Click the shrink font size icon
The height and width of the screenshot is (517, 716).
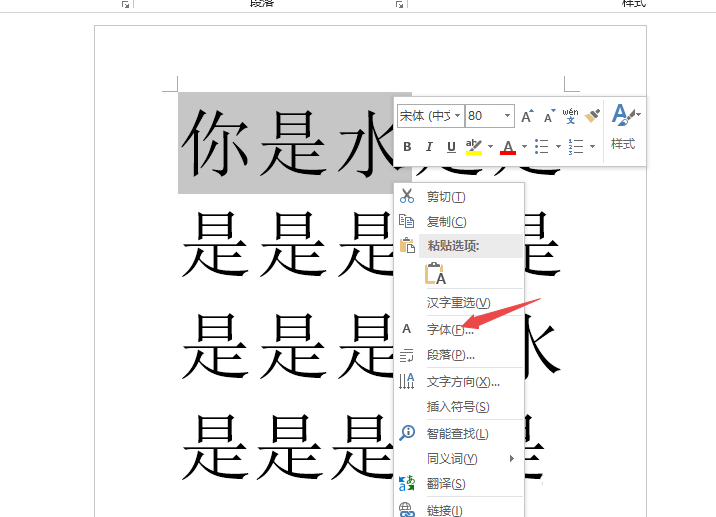coord(548,117)
